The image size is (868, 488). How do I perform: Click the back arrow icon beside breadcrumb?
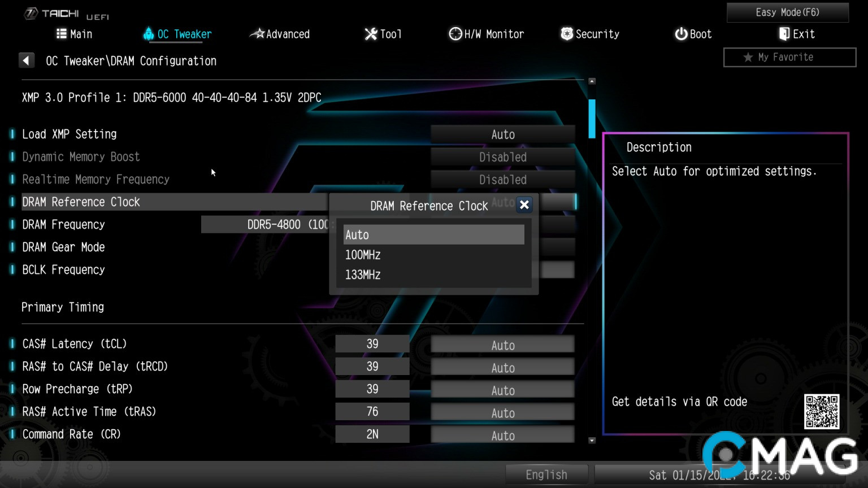click(x=26, y=60)
